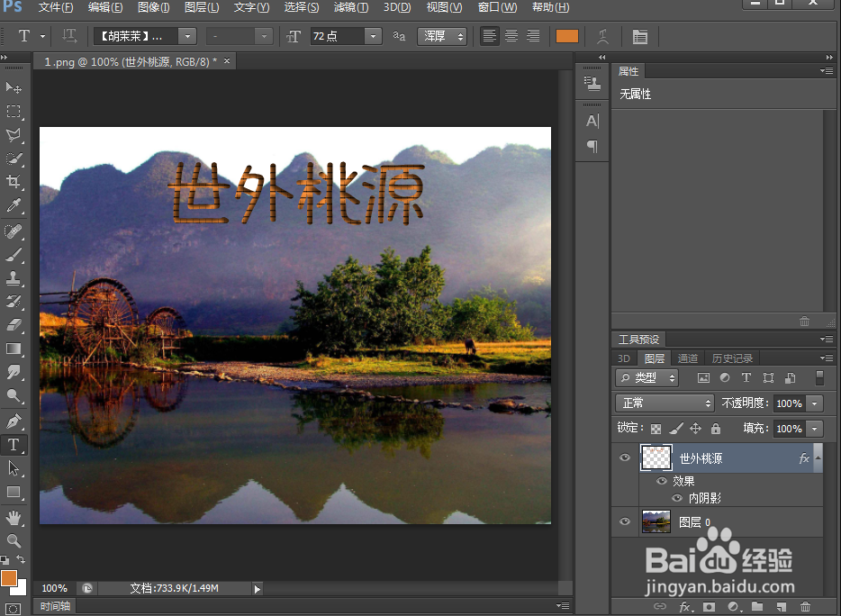Open the Character and Paragraph panels
The height and width of the screenshot is (616, 841).
(x=640, y=37)
